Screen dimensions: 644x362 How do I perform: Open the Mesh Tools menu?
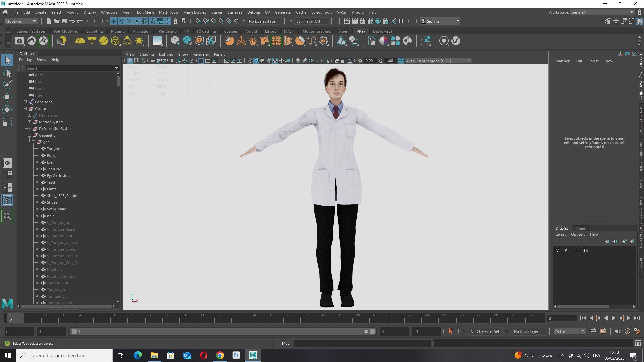[168, 12]
